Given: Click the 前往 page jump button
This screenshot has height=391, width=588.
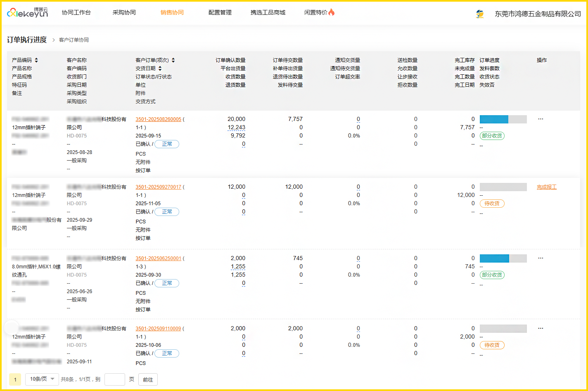Looking at the screenshot, I should coord(148,379).
